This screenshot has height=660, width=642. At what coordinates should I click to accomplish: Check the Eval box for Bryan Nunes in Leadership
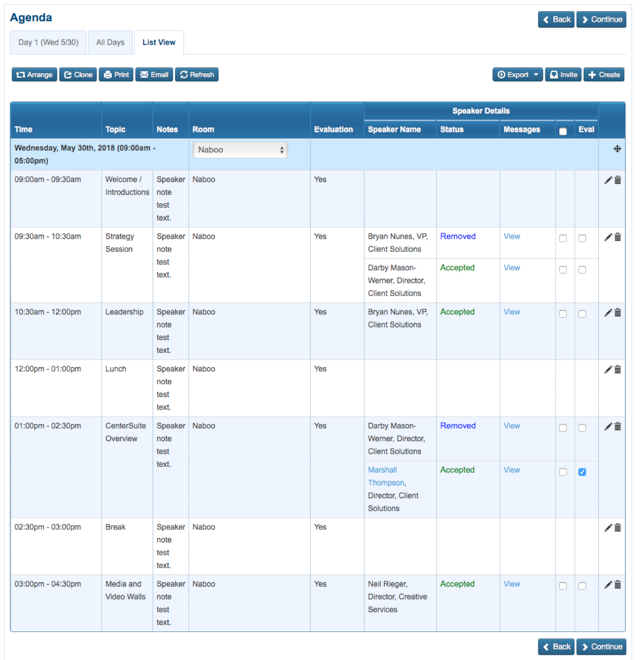click(582, 314)
